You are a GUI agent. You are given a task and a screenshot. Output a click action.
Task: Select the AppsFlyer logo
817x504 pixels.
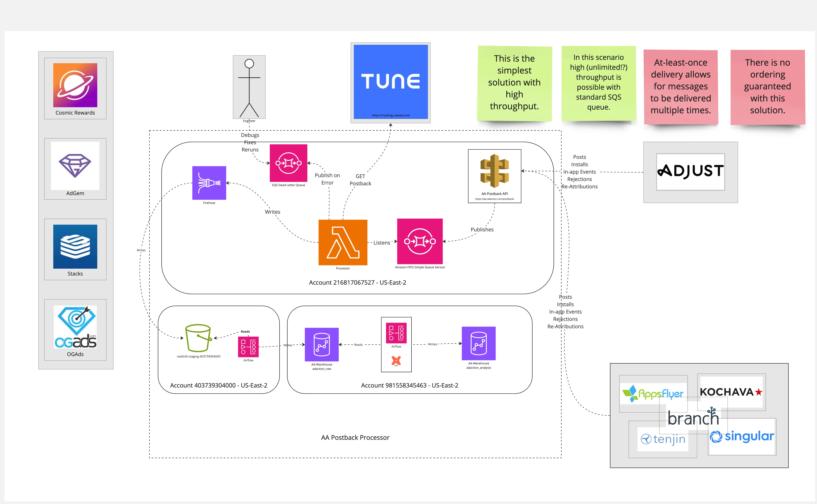(653, 394)
